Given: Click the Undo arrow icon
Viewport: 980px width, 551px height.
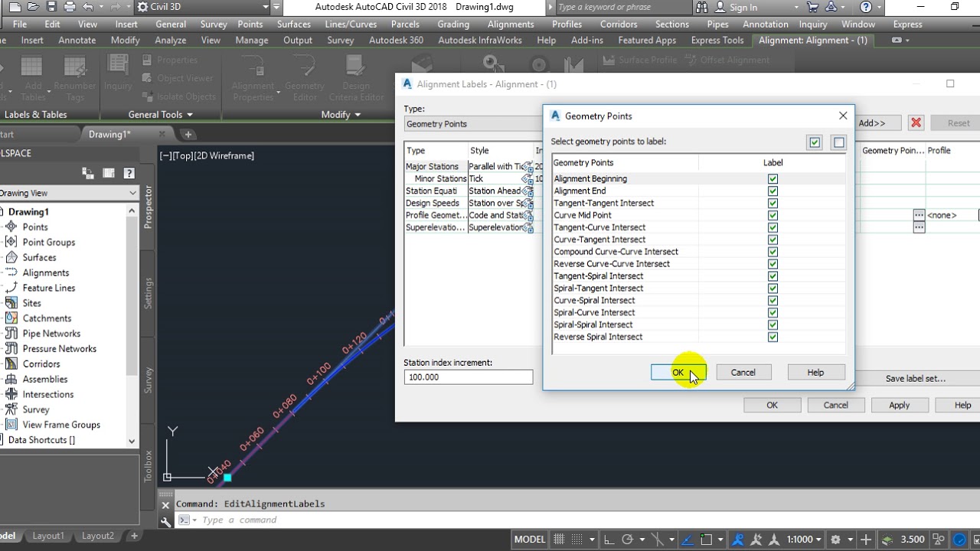Looking at the screenshot, I should [x=88, y=7].
